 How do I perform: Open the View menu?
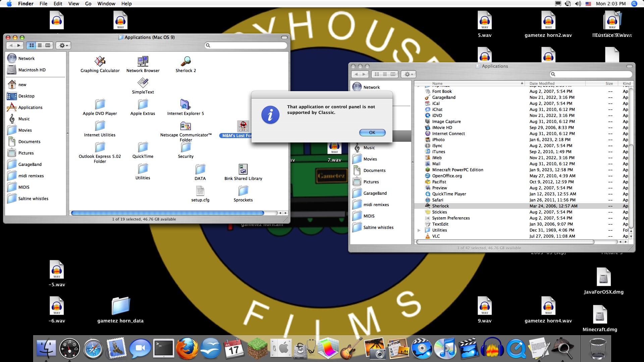click(x=73, y=4)
